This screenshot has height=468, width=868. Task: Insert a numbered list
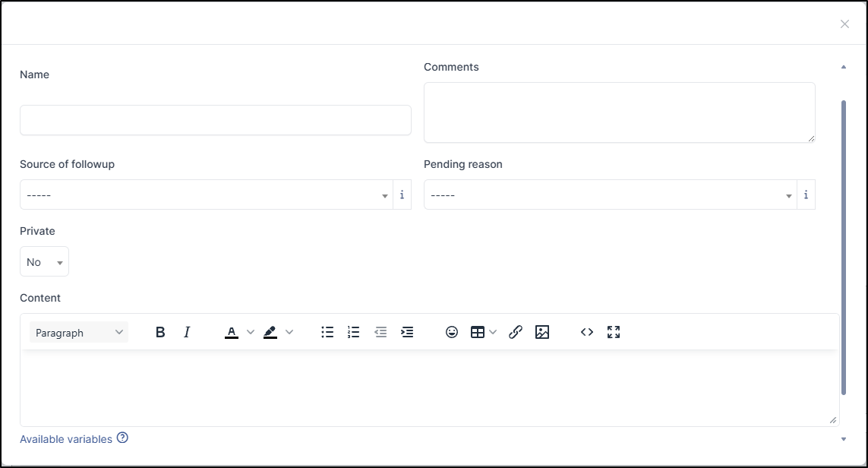353,332
